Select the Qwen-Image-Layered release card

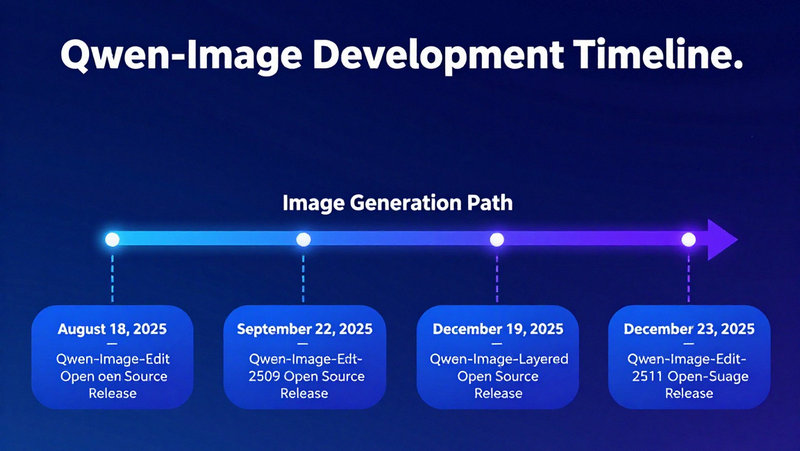(497, 357)
